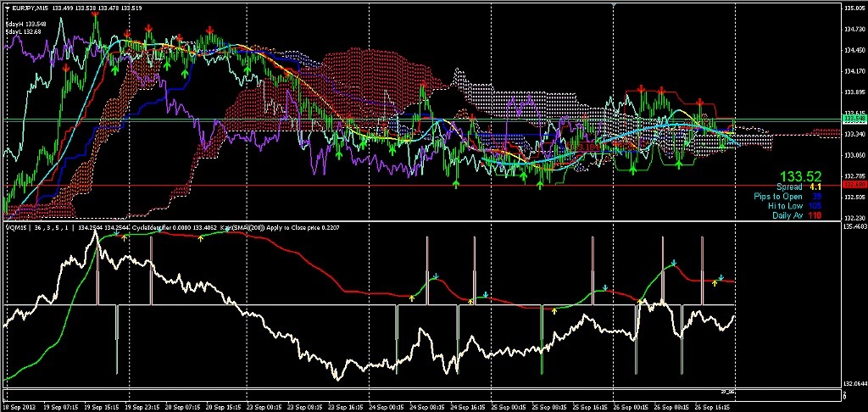Click the 133.895 price axis label
Image resolution: width=868 pixels, height=412 pixels.
coord(853,92)
